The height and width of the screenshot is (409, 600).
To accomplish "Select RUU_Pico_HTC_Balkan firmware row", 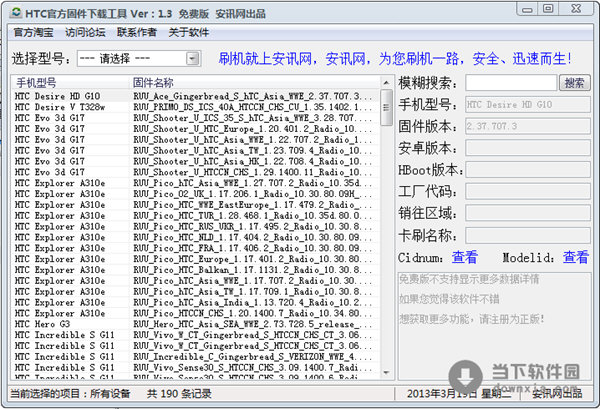I will 195,270.
